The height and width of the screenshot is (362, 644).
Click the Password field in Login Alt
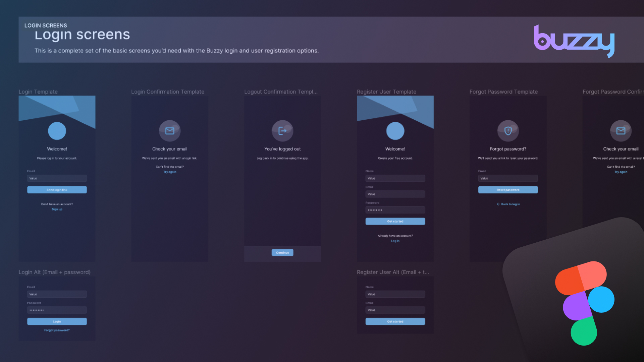pyautogui.click(x=57, y=310)
